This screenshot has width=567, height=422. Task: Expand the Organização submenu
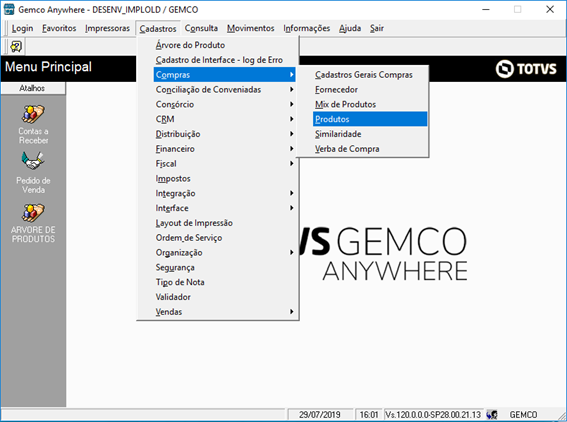224,253
